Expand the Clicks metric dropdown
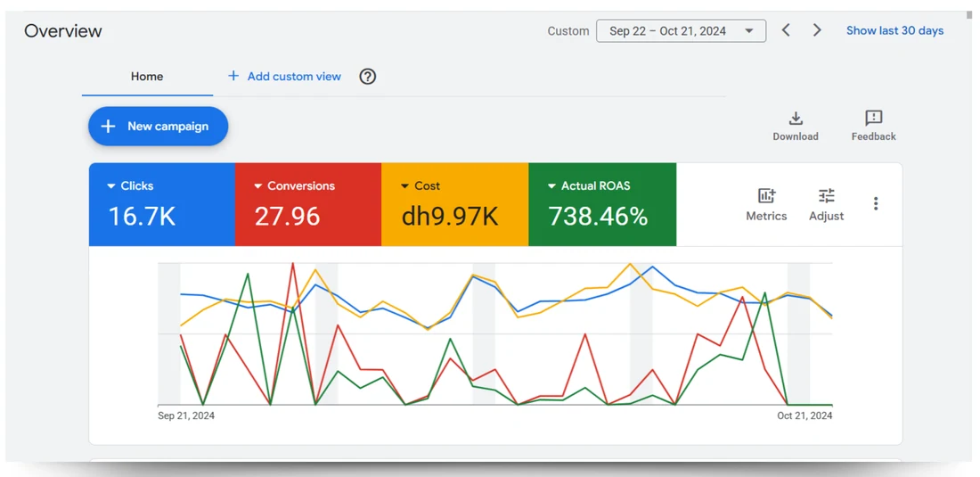The image size is (980, 477). coord(111,186)
